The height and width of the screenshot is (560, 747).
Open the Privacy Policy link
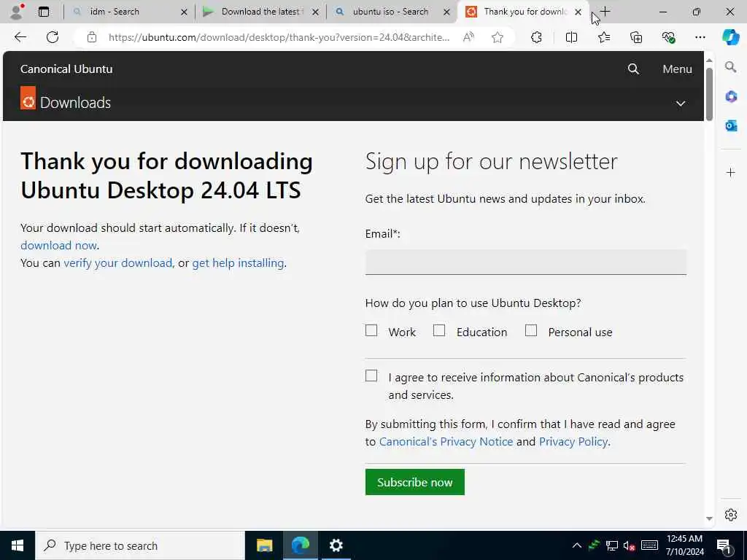click(x=573, y=441)
